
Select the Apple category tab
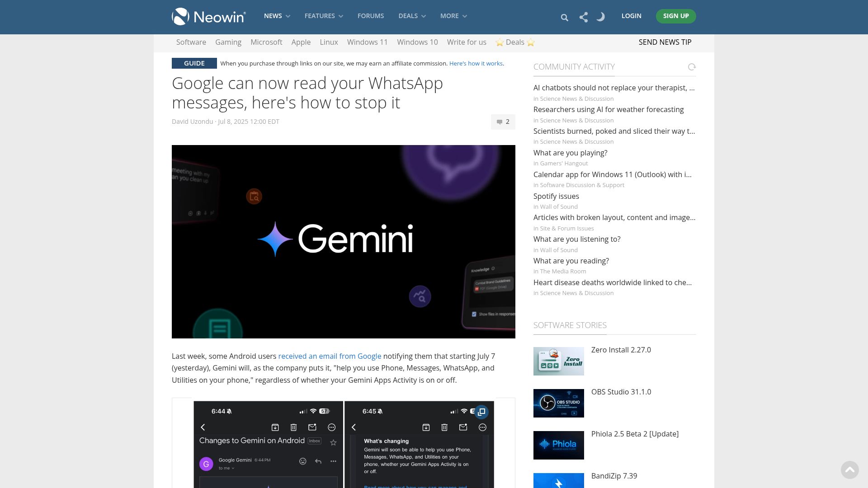[x=301, y=42]
